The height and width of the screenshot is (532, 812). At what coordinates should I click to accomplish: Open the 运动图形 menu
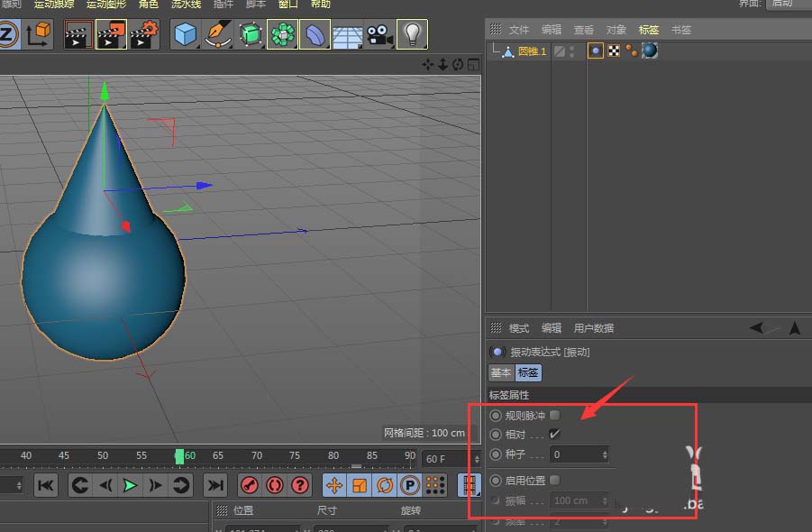click(x=106, y=5)
